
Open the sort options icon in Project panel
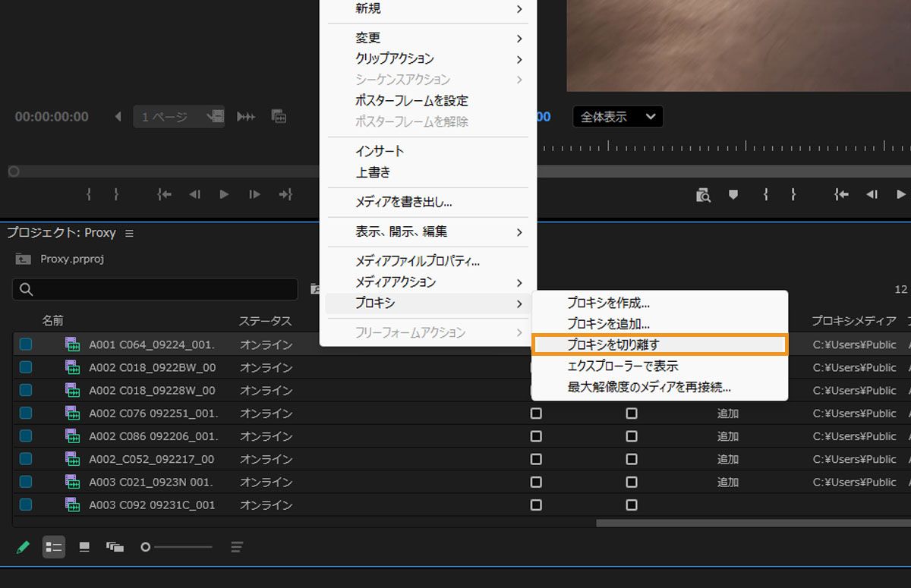click(236, 547)
